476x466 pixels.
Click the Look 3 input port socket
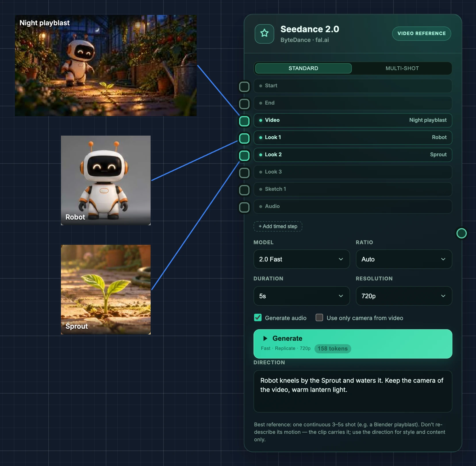[x=244, y=173]
